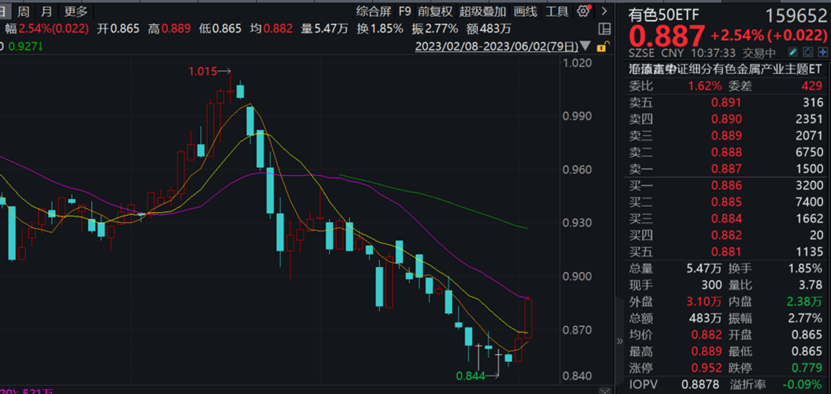Screen dimensions: 831x394
Task: Click the 额483万 turnover header value
Action: [489, 29]
